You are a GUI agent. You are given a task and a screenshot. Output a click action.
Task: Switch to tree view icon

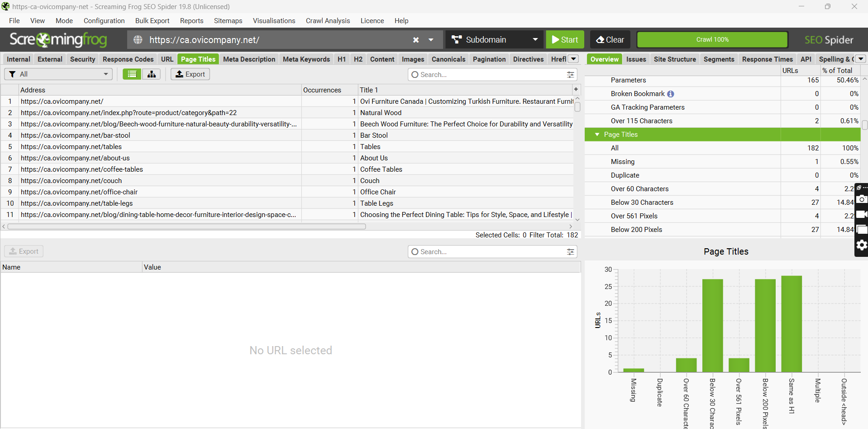click(152, 74)
